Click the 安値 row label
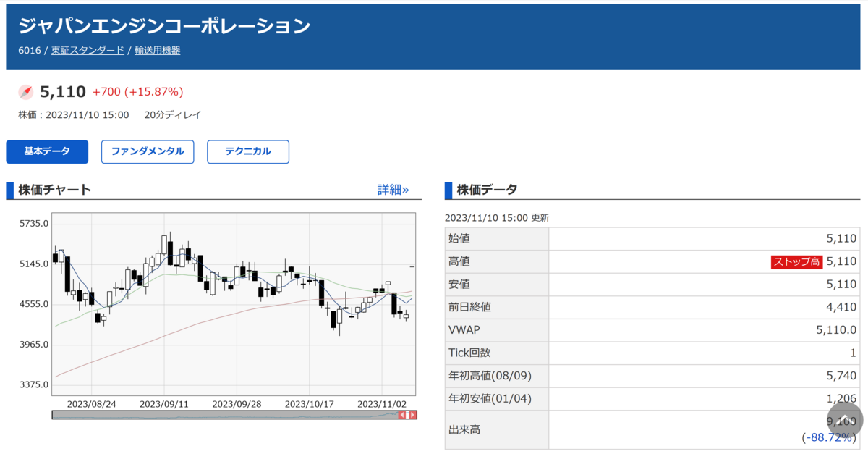Image resolution: width=868 pixels, height=454 pixels. [x=459, y=284]
